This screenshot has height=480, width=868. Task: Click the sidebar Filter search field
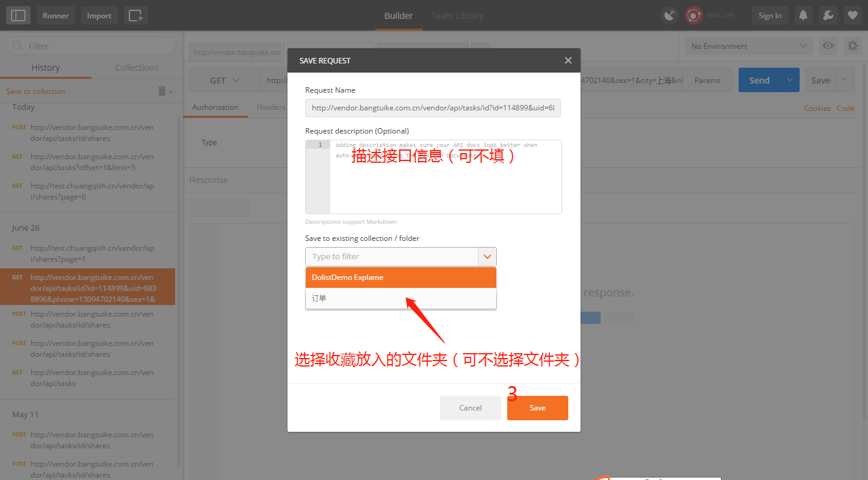point(91,46)
